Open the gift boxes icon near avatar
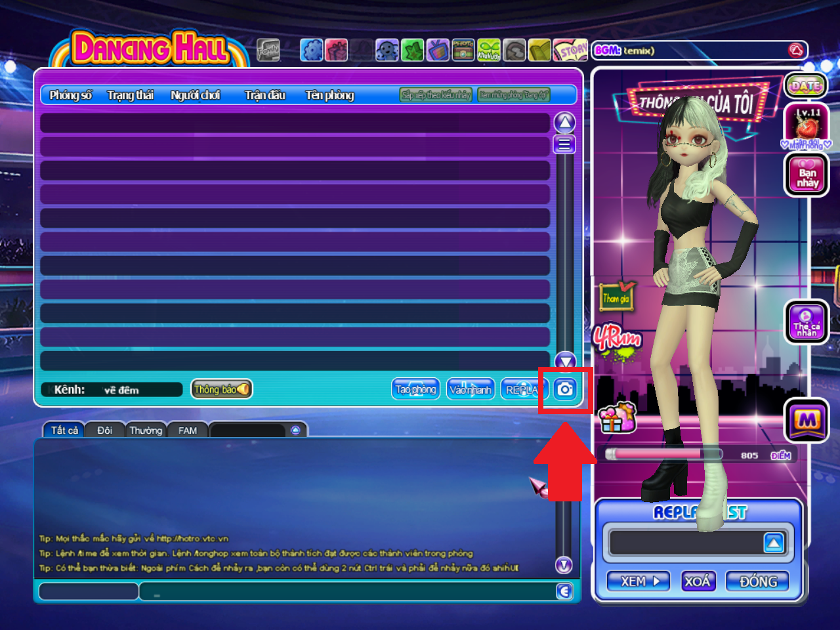 click(x=617, y=417)
